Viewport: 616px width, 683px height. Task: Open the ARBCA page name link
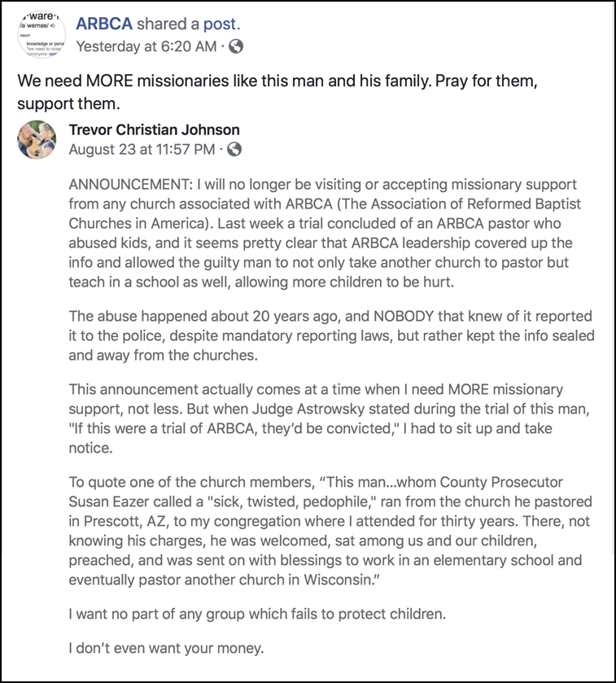(x=103, y=24)
